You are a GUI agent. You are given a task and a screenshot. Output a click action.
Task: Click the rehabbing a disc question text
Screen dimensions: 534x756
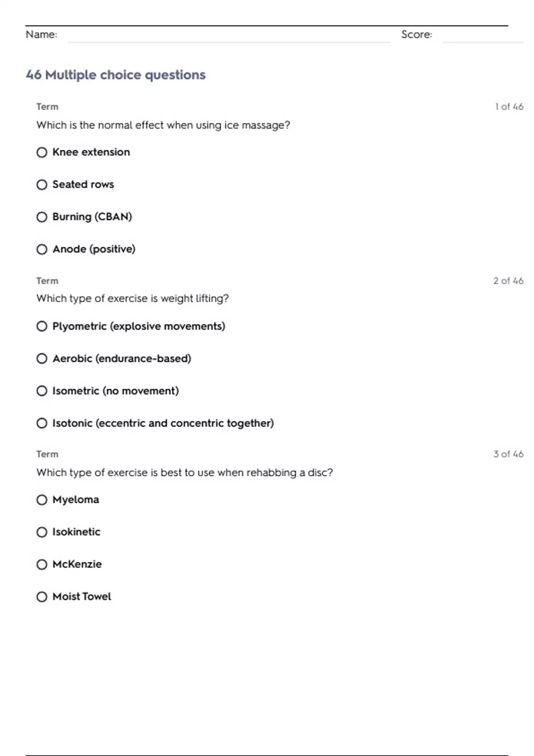184,472
